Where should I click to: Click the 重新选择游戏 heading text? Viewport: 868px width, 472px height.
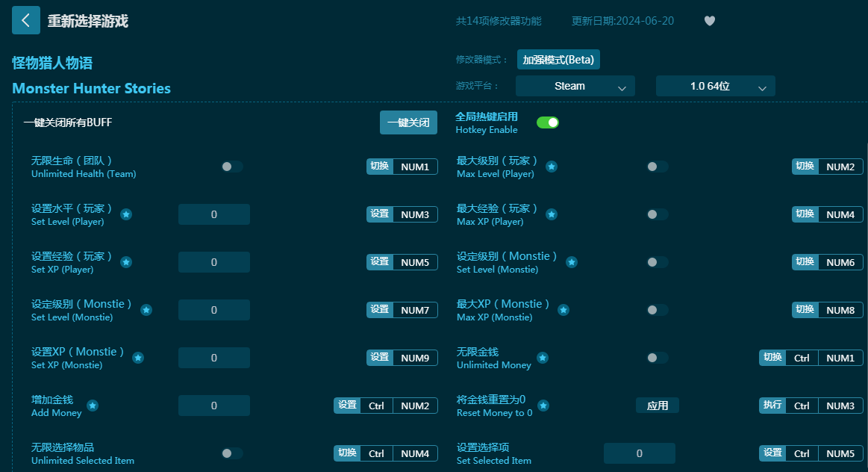point(88,21)
